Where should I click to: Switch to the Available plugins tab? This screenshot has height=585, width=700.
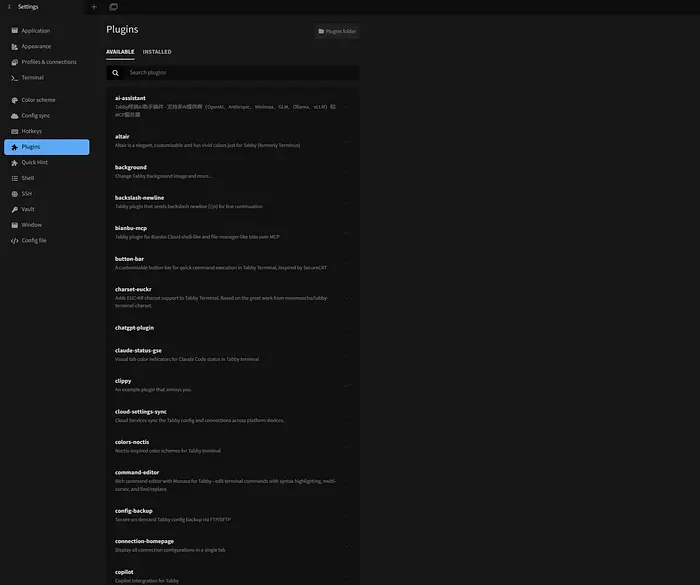120,52
